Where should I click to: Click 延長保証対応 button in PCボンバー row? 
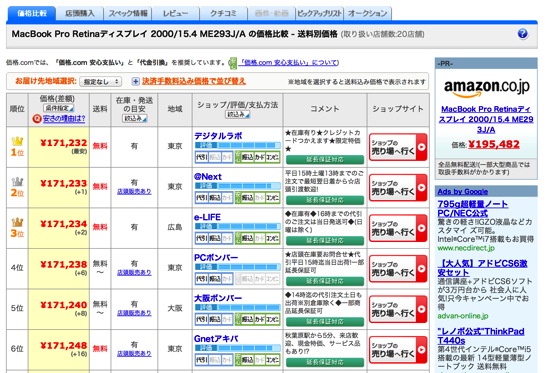point(325,281)
